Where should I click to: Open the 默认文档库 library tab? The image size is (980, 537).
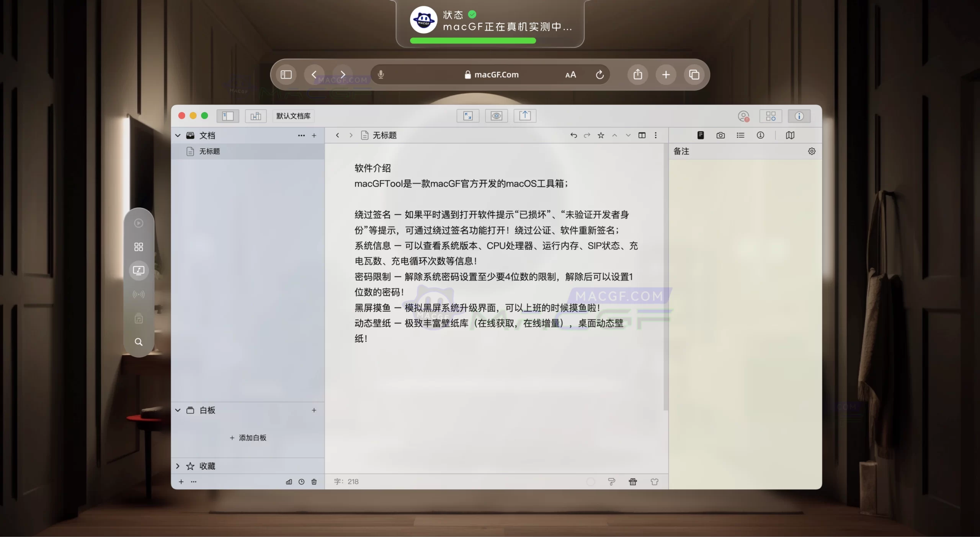click(293, 116)
